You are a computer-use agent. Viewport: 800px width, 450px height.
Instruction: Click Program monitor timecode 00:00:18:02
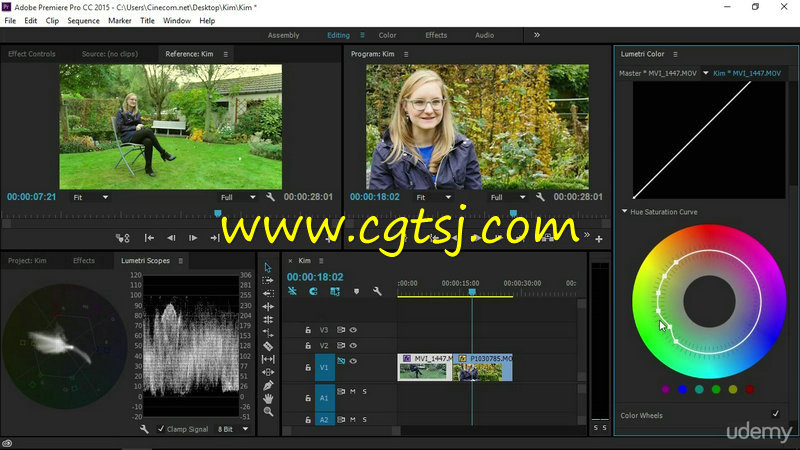pyautogui.click(x=374, y=197)
